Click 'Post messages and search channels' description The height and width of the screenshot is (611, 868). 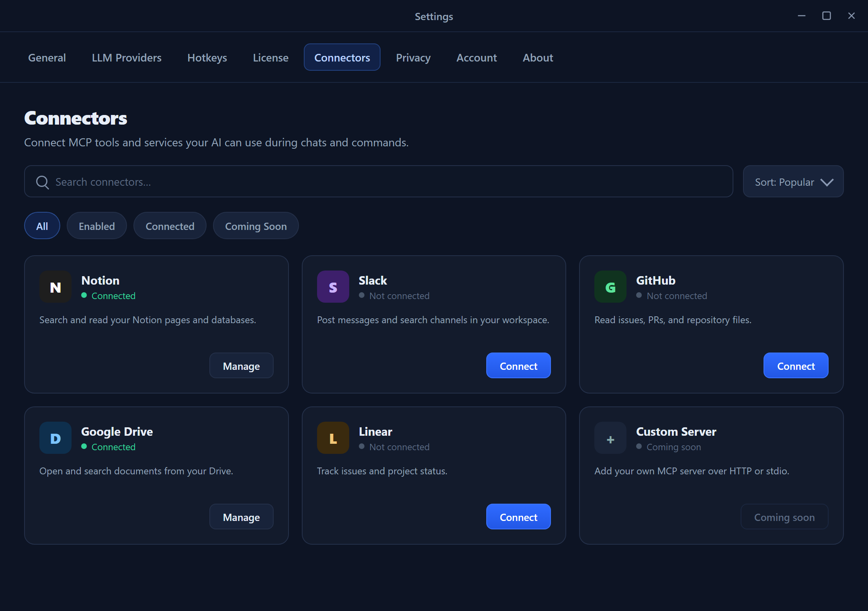click(433, 320)
